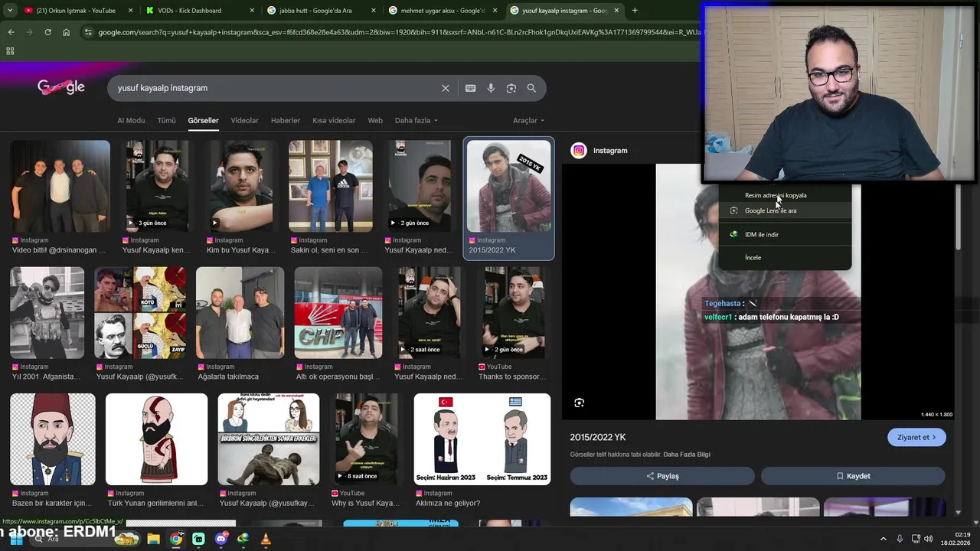Image resolution: width=980 pixels, height=551 pixels.
Task: Open Türk Yunan gerilimlerini thumbnail
Action: (x=156, y=439)
